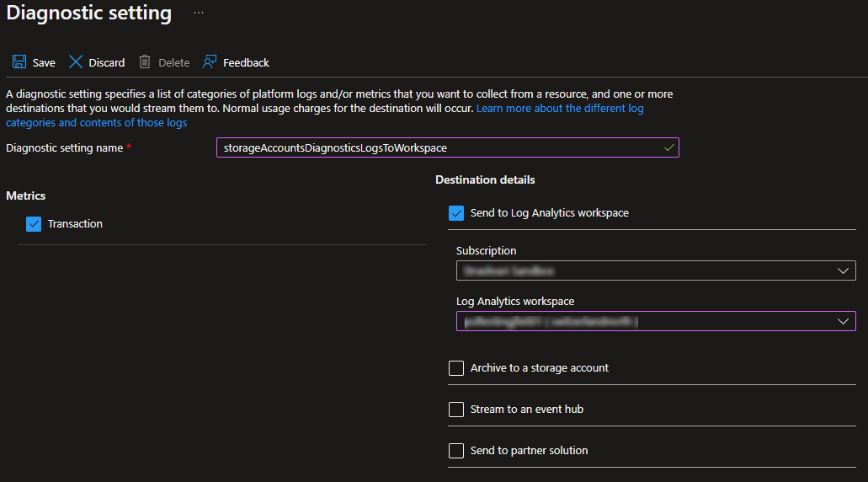Click the Diagnostic setting name input field

point(438,147)
